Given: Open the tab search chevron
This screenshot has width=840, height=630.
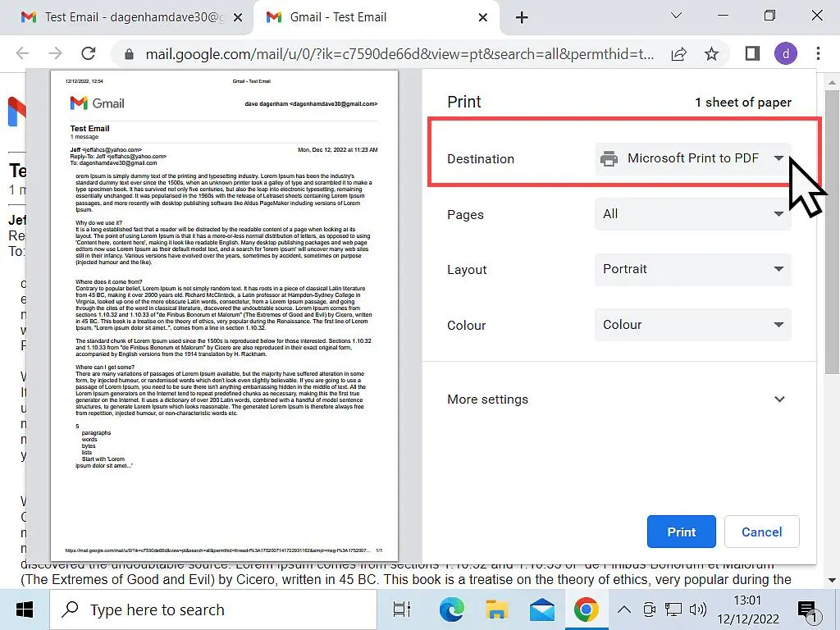Looking at the screenshot, I should 676,16.
